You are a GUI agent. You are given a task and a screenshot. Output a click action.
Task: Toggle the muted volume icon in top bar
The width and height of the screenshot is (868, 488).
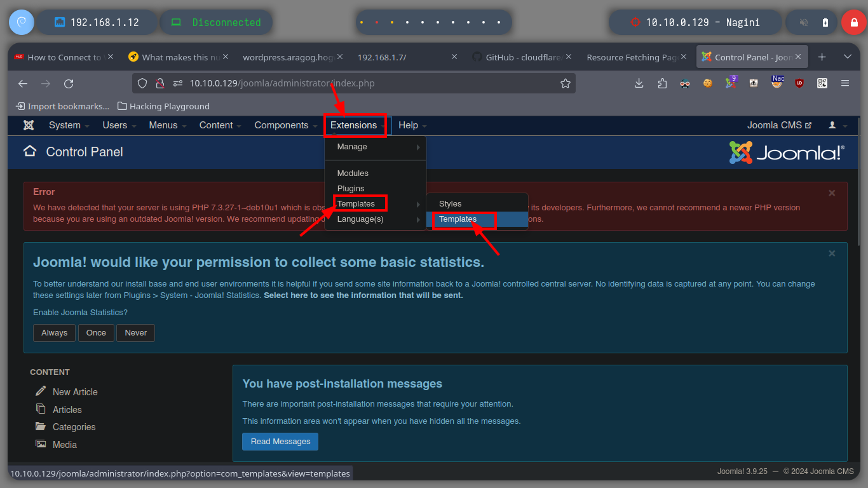(803, 22)
